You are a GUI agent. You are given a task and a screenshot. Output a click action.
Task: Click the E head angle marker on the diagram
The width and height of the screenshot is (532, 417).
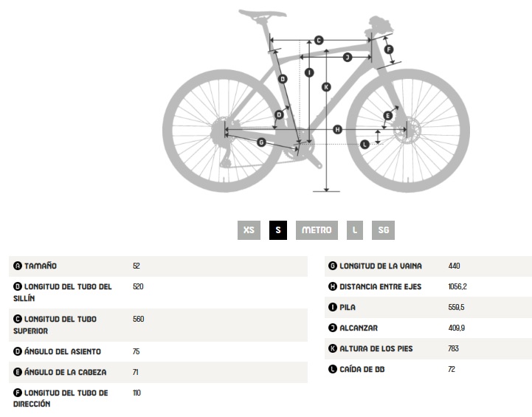tap(387, 115)
